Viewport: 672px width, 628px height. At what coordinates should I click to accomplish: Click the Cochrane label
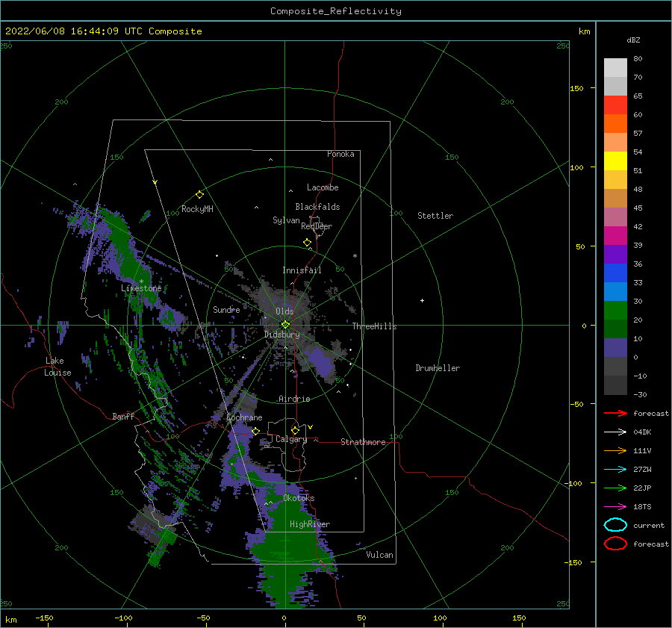244,417
